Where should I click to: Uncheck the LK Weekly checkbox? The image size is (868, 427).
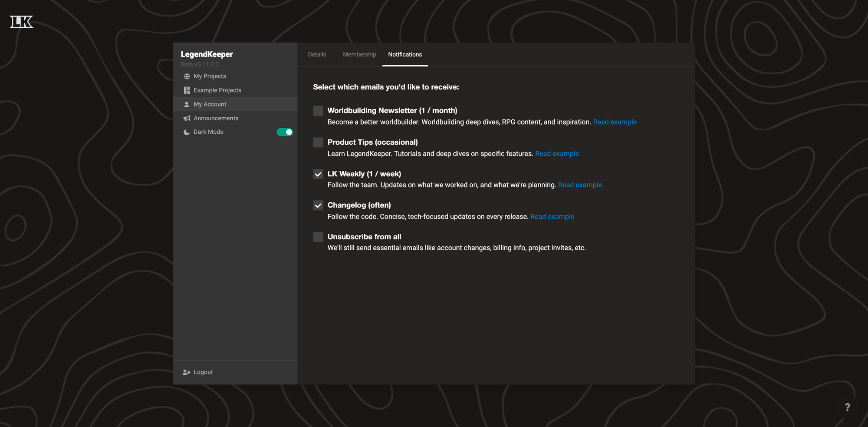[318, 174]
